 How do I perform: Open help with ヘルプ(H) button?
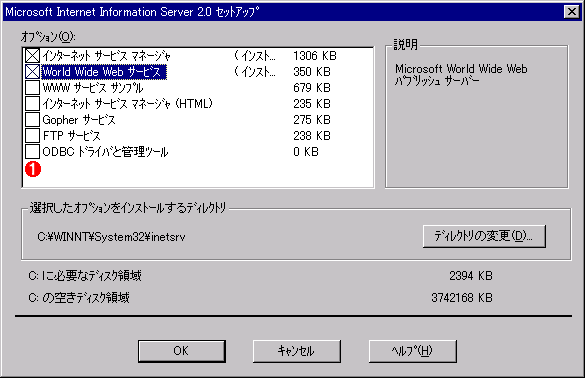point(413,351)
